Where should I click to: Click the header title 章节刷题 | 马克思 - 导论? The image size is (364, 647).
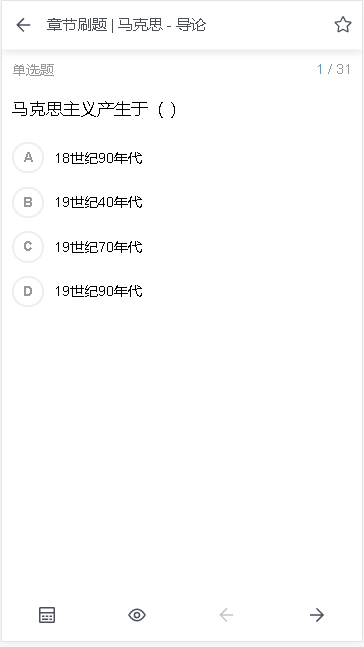click(x=126, y=25)
